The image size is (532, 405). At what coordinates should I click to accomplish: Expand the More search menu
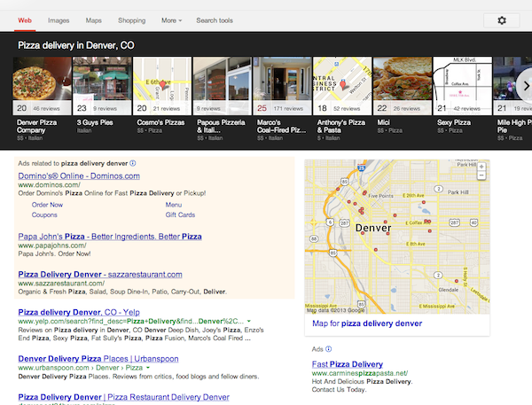pos(171,20)
